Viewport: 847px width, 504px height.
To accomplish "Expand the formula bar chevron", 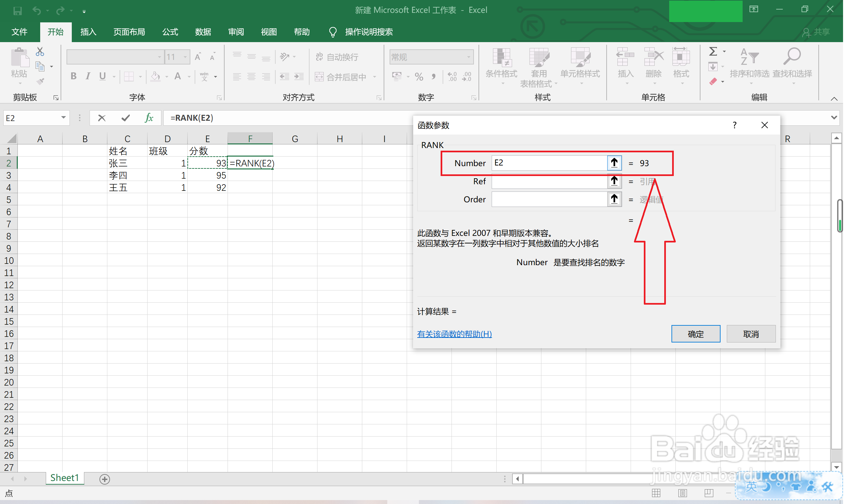I will pyautogui.click(x=834, y=118).
